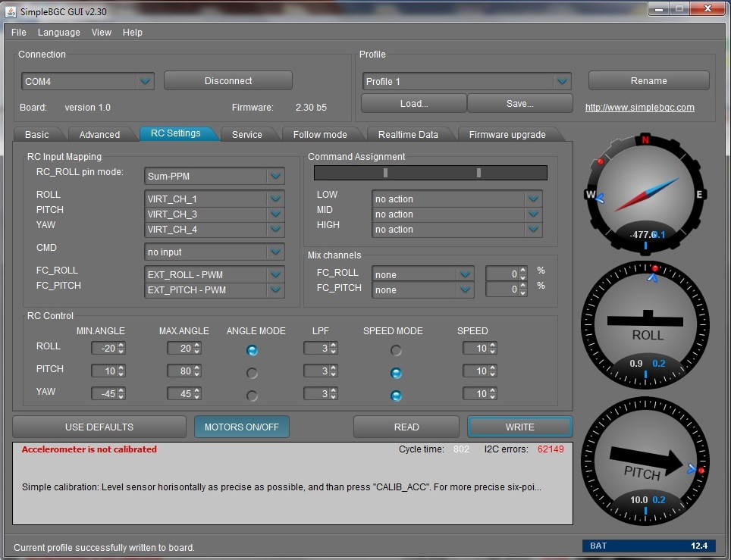Click the PITCH angle gauge

coord(645,459)
